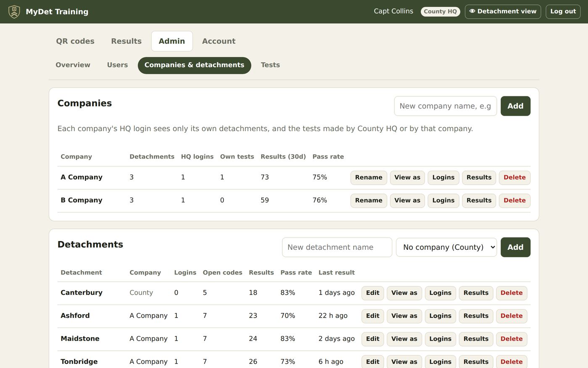This screenshot has height=368, width=588.
Task: Click the Canterbury detachment name
Action: pyautogui.click(x=81, y=293)
